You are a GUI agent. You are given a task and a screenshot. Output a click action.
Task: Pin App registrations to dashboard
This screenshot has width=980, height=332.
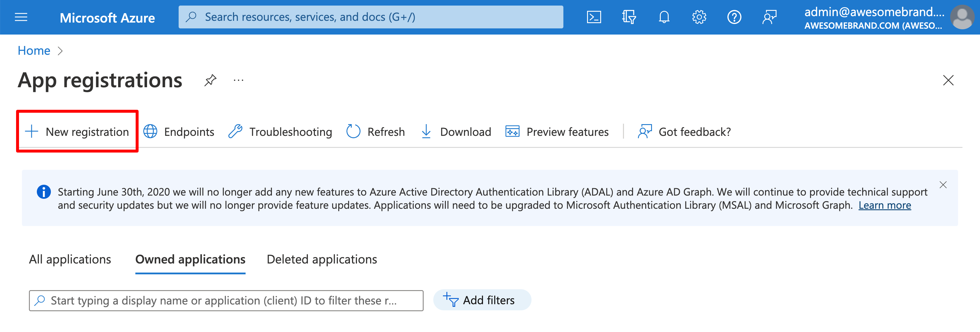coord(210,81)
